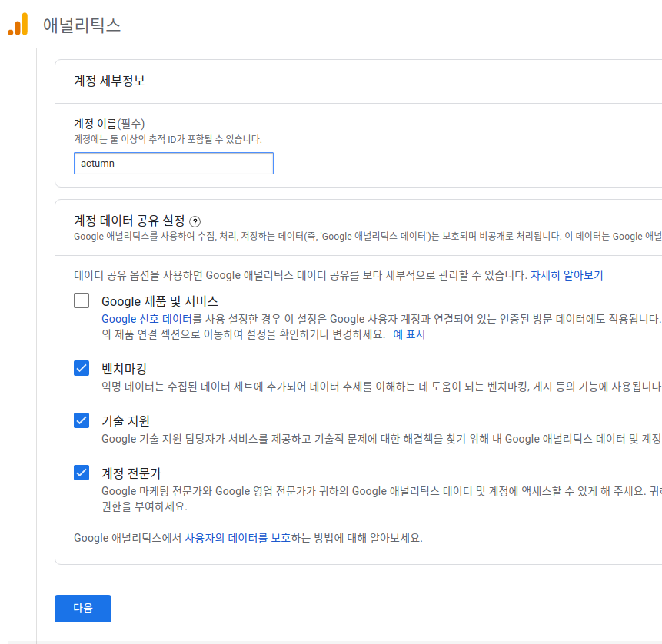Uncheck the 기술 지원 checkbox
Screen dimensions: 662x644
81,420
